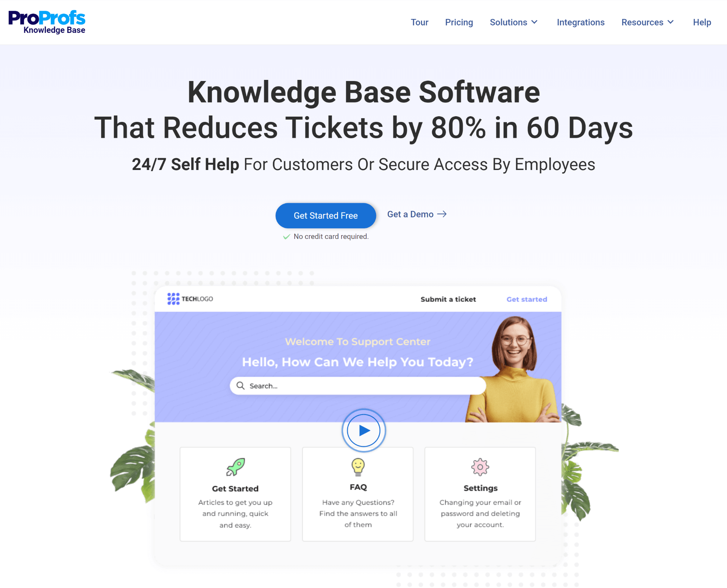Click the Help navigation item
The image size is (727, 588).
(x=702, y=22)
